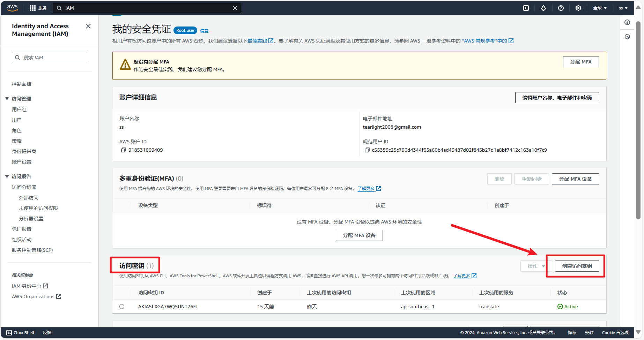
Task: Open the CloudShell terminal icon in top bar
Action: [526, 8]
